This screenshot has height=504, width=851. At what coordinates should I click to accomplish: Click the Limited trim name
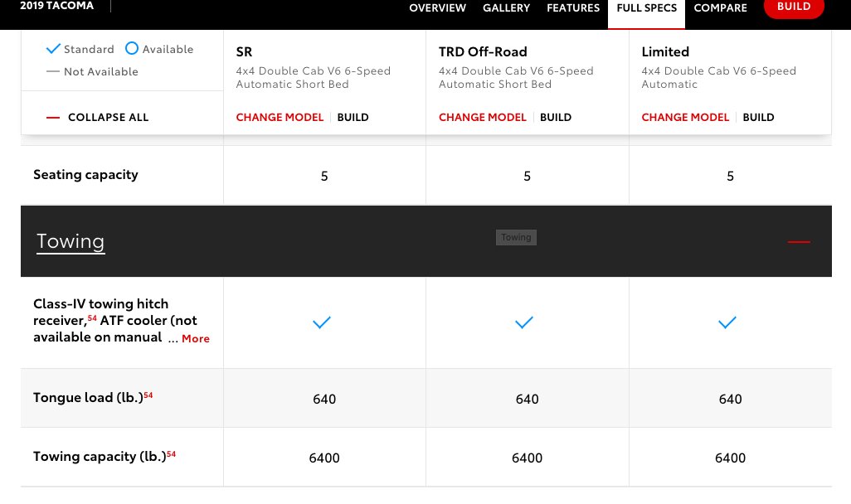tap(665, 51)
